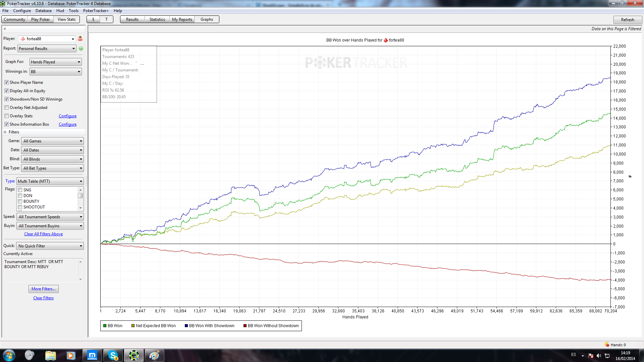Open Winnings in BB dropdown
Image resolution: width=644 pixels, height=362 pixels.
coord(55,72)
